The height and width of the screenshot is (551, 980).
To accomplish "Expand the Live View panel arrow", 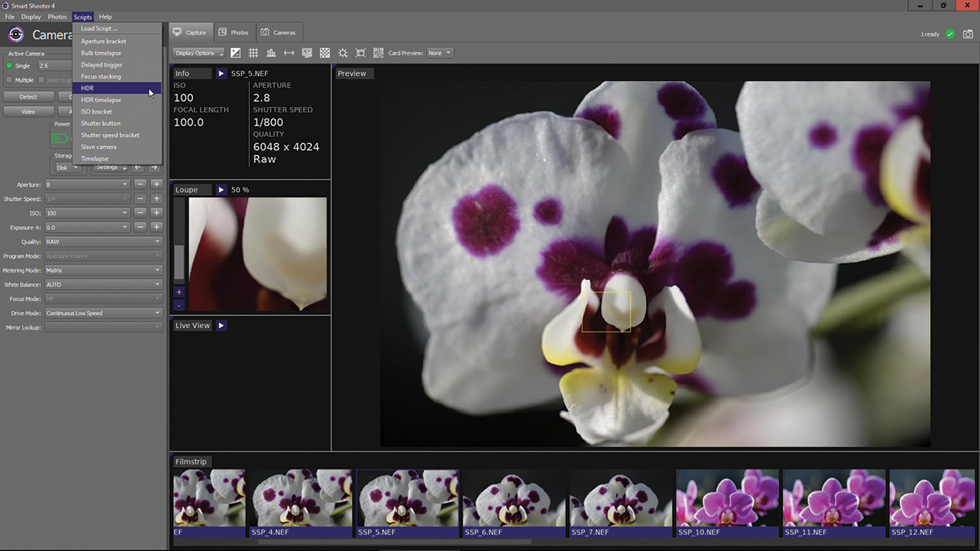I will pos(221,326).
